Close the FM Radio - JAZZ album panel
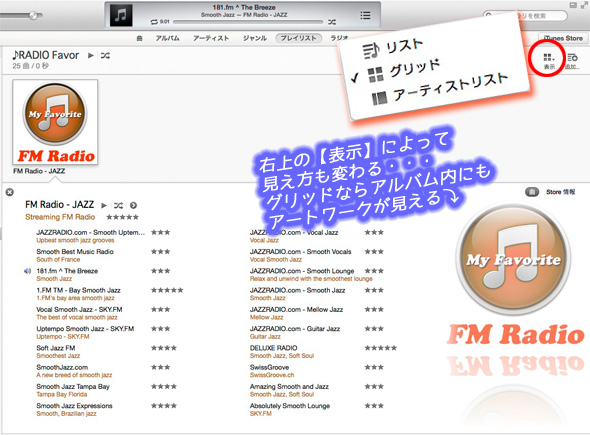 10,192
